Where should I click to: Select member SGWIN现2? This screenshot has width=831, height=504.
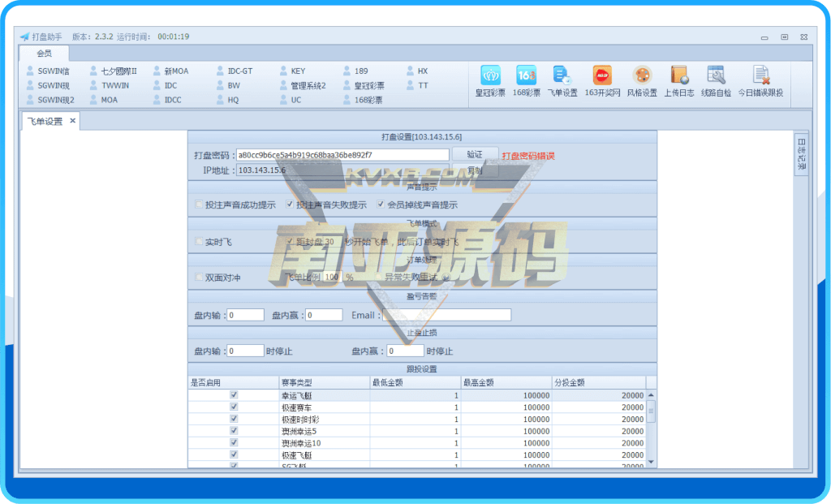pyautogui.click(x=50, y=100)
